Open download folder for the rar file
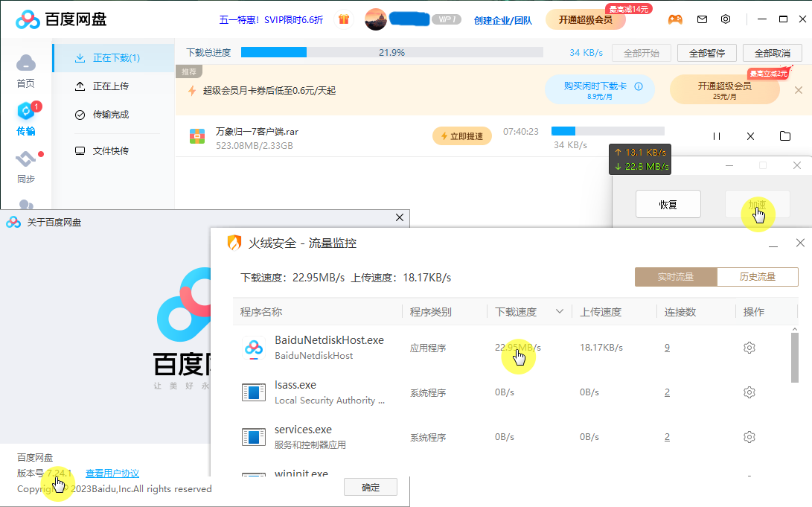 [x=784, y=136]
